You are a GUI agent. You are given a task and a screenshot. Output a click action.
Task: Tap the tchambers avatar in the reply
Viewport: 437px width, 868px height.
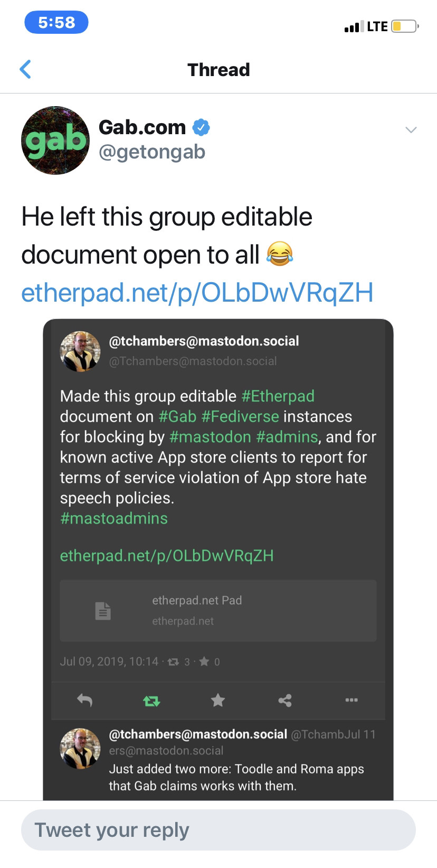(x=80, y=748)
